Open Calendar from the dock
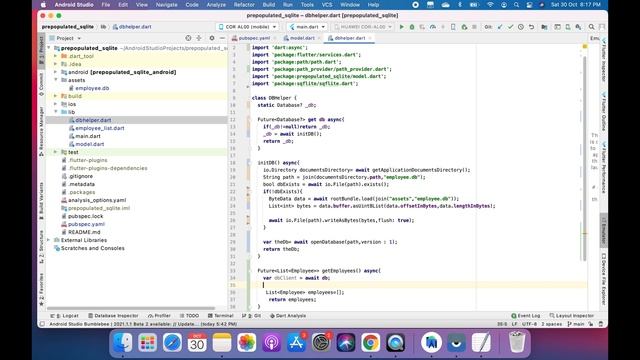This screenshot has width=640, height=360. 197,342
